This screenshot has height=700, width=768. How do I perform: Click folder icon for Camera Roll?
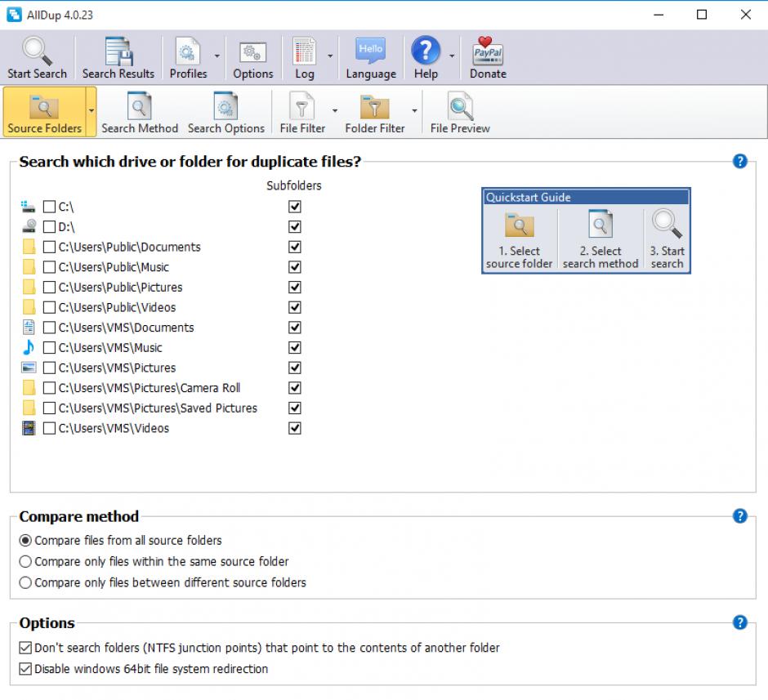[x=29, y=388]
